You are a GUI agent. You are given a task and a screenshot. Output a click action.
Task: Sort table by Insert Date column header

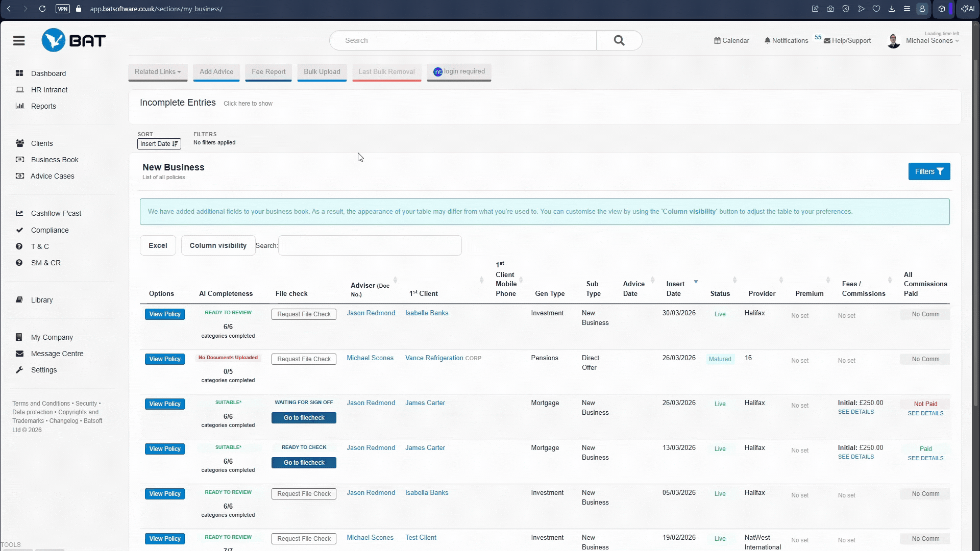(x=675, y=288)
